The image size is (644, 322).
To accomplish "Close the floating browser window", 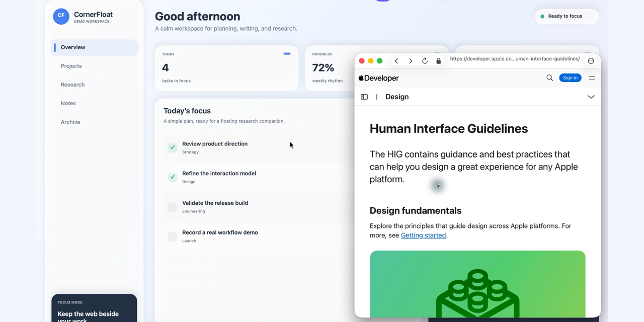I will coord(362,61).
